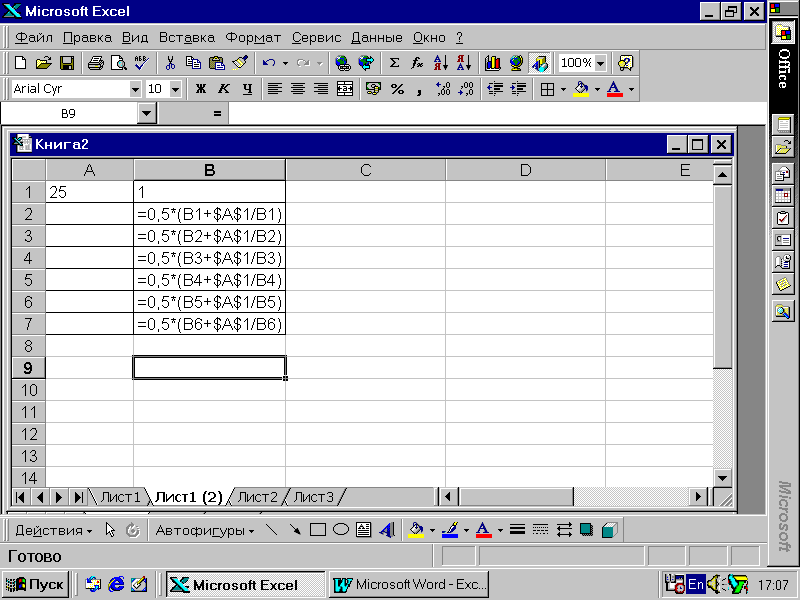Expand the fill color dropdown arrow in formatting toolbar

point(597,89)
